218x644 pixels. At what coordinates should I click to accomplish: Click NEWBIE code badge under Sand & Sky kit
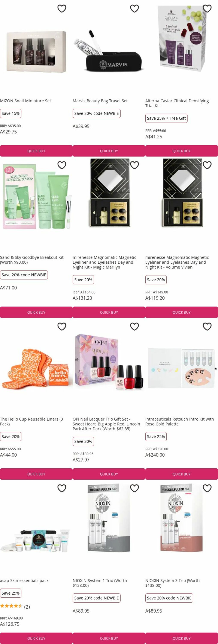coord(24,275)
